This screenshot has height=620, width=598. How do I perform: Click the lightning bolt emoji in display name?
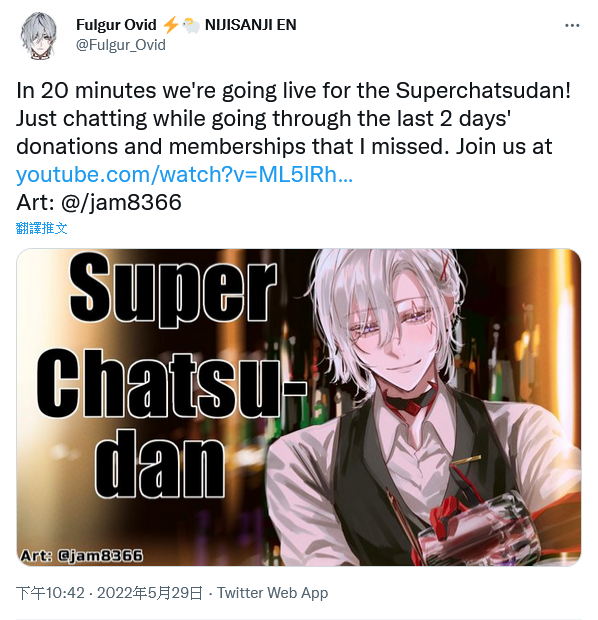[x=170, y=25]
